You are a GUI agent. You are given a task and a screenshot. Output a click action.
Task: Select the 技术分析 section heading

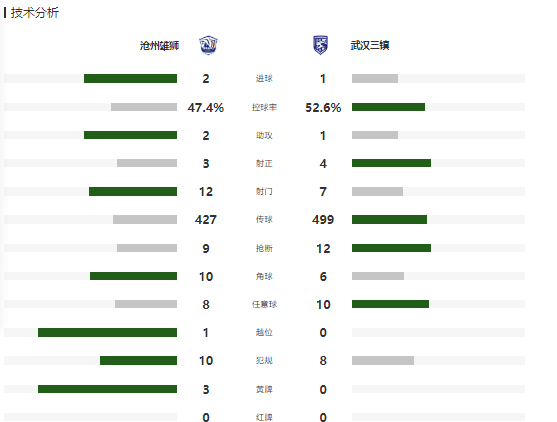pos(34,13)
